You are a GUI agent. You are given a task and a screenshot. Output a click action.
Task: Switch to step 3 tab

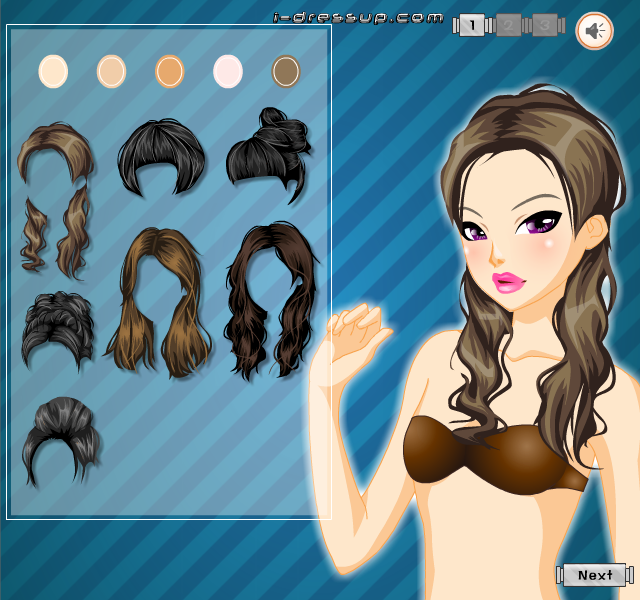click(x=545, y=25)
